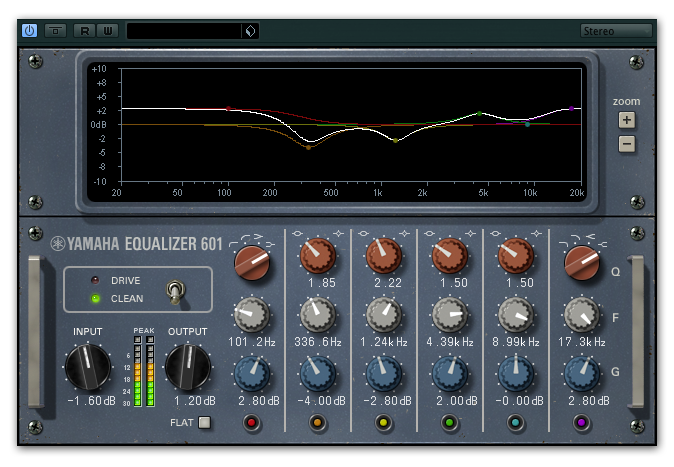This screenshot has height=467, width=674.
Task: Click the 1.20dB output value readout
Action: click(x=194, y=401)
